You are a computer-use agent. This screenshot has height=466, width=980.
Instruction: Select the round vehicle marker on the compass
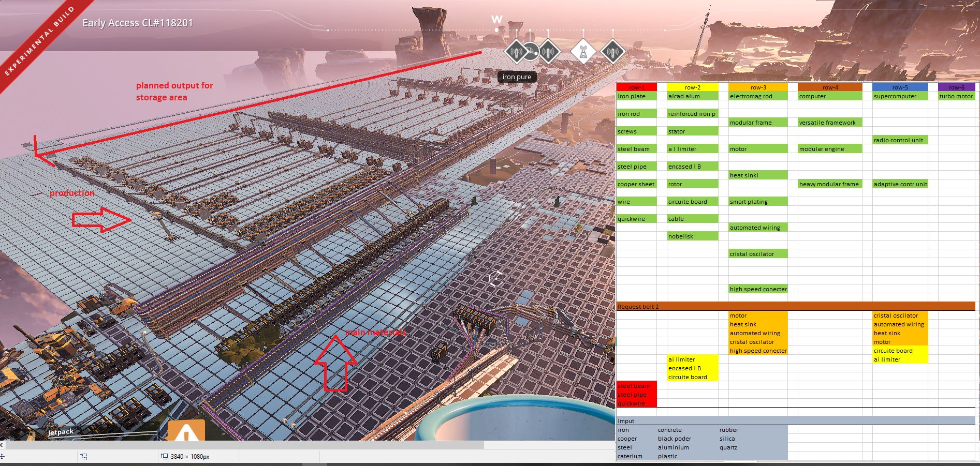coord(532,51)
